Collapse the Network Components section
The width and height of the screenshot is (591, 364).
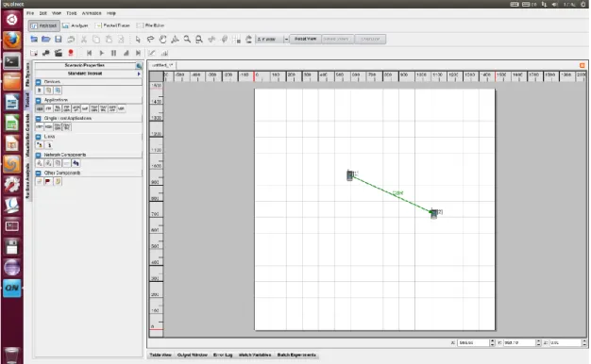tap(38, 155)
